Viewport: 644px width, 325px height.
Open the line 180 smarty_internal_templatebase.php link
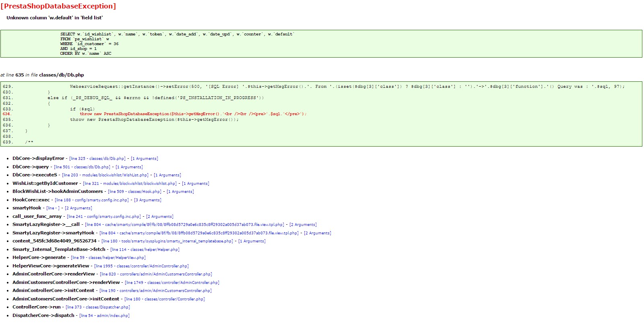click(x=167, y=241)
